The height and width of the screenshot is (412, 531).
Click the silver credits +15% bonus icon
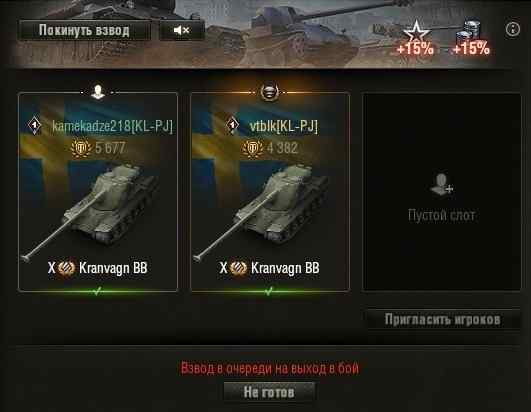[x=471, y=38]
